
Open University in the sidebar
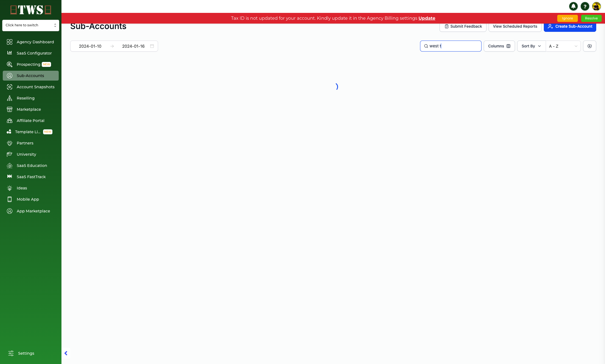tap(31, 154)
